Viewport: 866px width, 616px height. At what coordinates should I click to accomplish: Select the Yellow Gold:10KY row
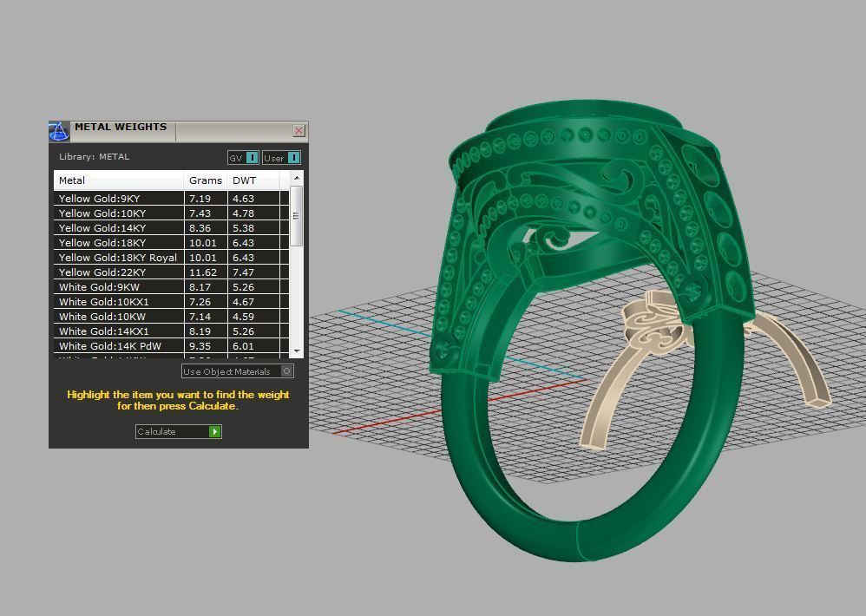tap(171, 213)
